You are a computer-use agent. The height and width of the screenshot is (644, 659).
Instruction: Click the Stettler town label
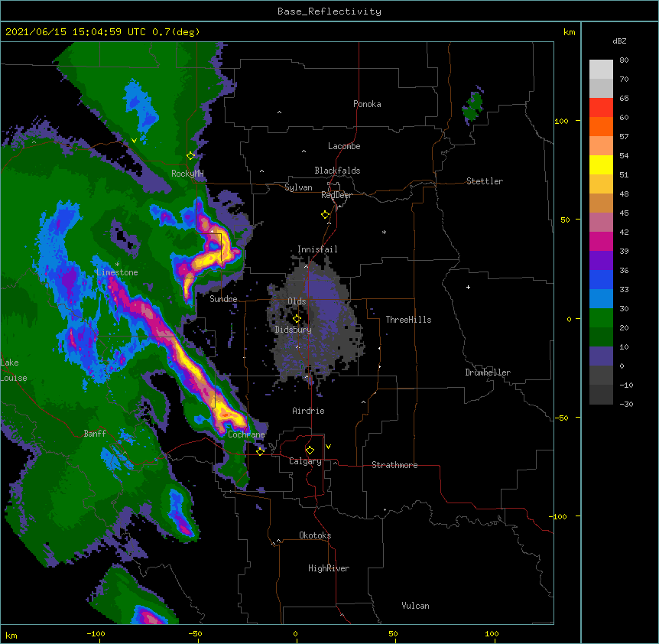tap(484, 181)
